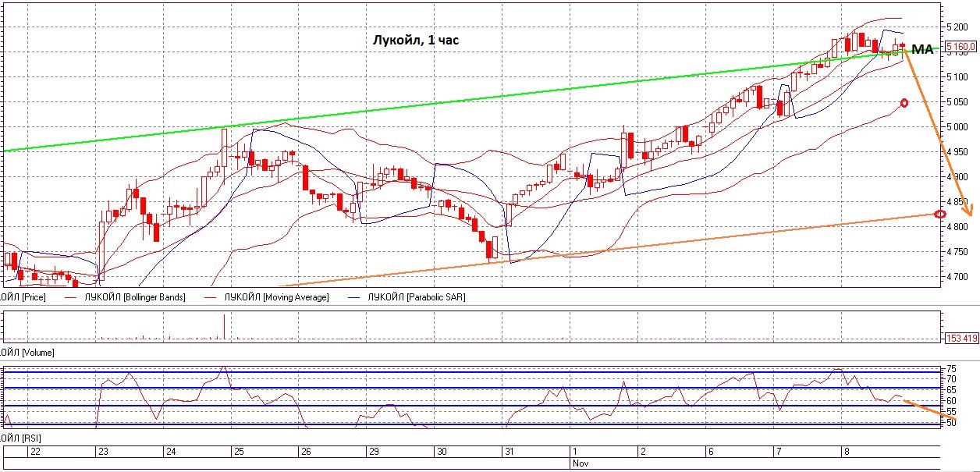Click the Nov month label

pyautogui.click(x=579, y=463)
